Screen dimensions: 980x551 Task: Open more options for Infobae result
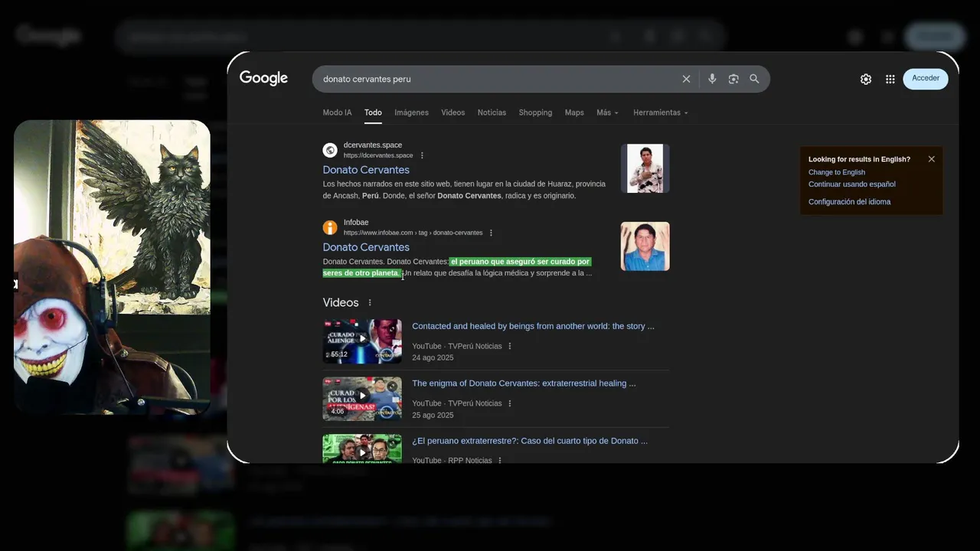coord(492,233)
